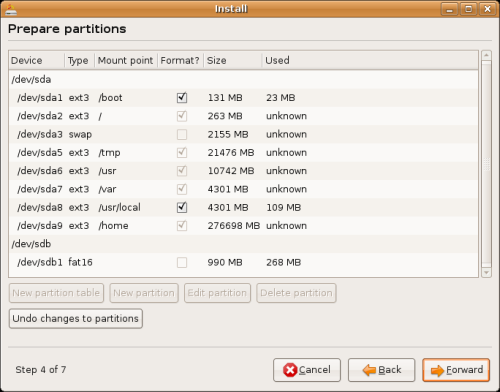Viewport: 500px width, 392px height.
Task: Sort by Size column header
Action: [x=233, y=60]
